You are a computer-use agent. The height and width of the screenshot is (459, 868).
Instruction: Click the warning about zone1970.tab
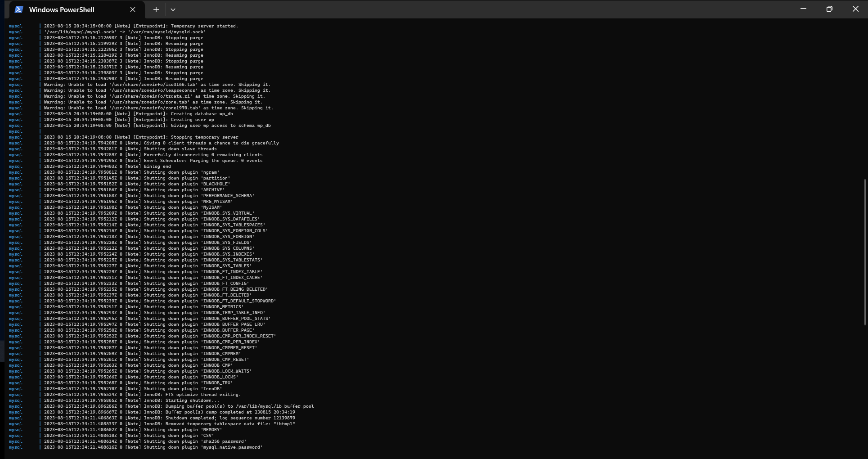(x=158, y=108)
